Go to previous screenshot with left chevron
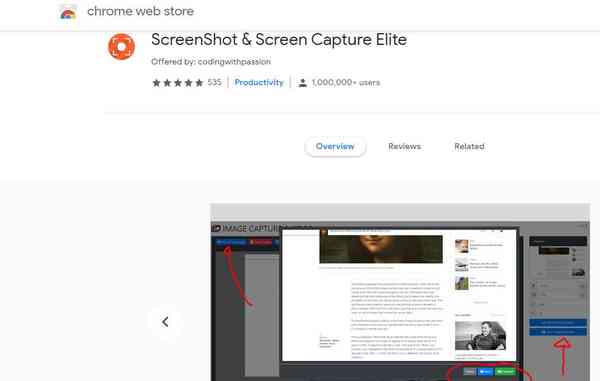The width and height of the screenshot is (600, 381). point(165,322)
